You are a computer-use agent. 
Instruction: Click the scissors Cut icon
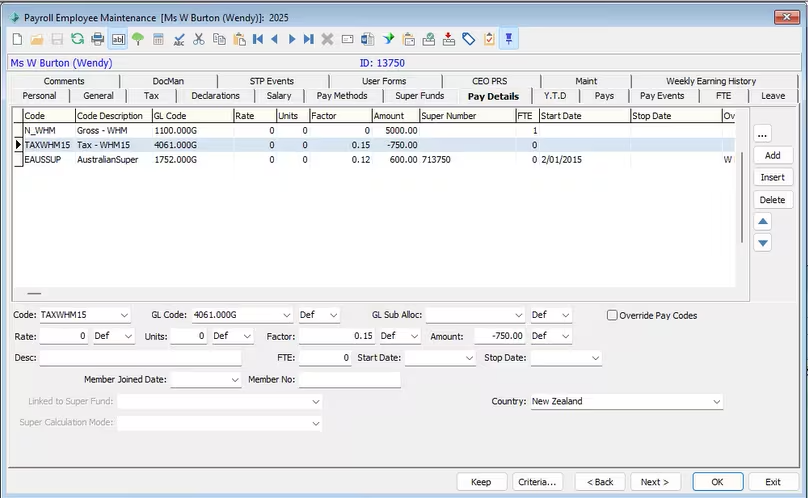click(199, 39)
